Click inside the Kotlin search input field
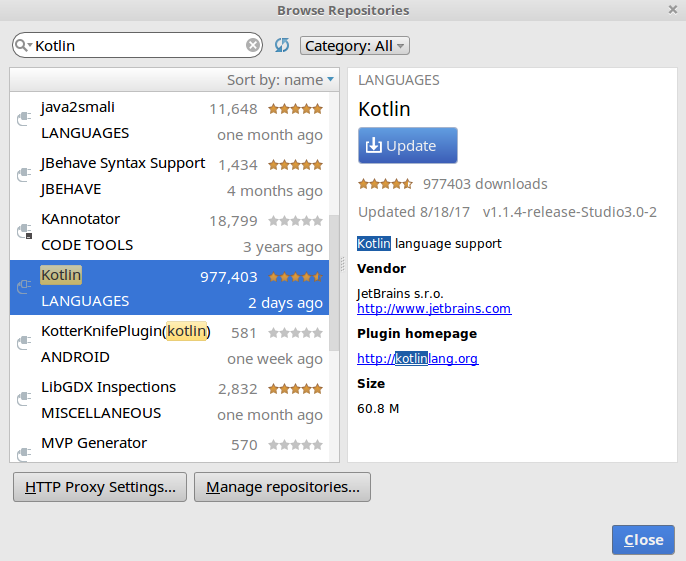Viewport: 686px width, 561px height. (x=138, y=45)
